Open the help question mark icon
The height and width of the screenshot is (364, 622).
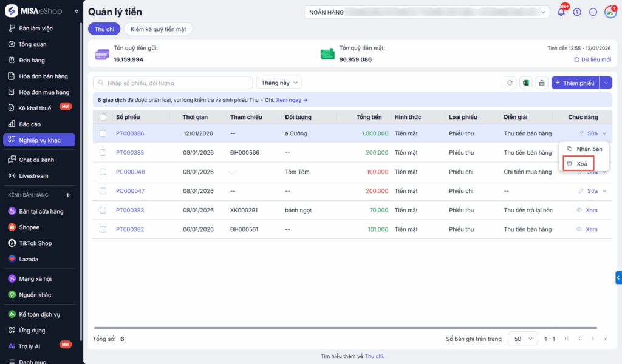pos(577,12)
